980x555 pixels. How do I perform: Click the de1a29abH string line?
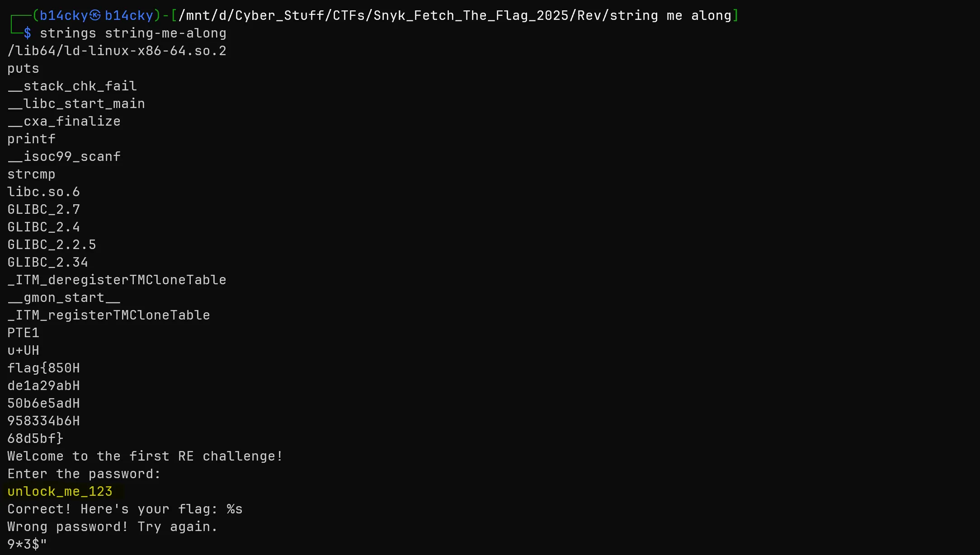[x=43, y=386]
